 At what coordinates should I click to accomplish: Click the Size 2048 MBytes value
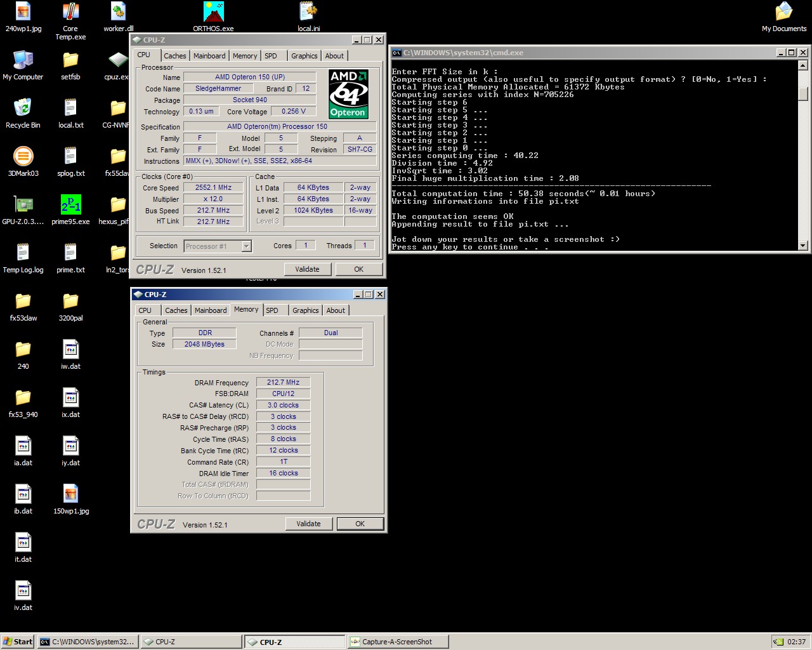(204, 344)
